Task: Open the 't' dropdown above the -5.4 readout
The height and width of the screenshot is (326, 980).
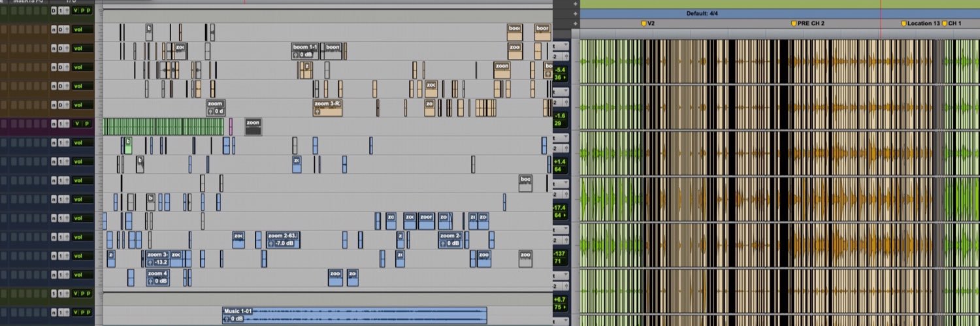Action: point(561,46)
